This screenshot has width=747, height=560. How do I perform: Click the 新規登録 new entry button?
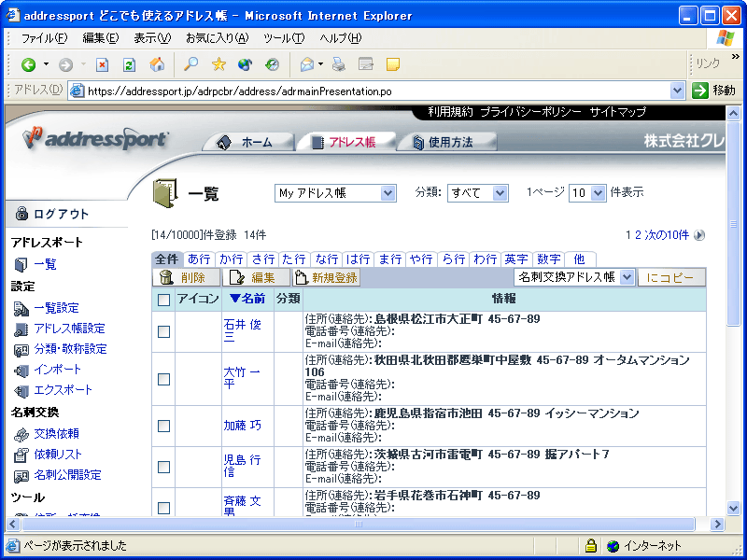point(326,277)
